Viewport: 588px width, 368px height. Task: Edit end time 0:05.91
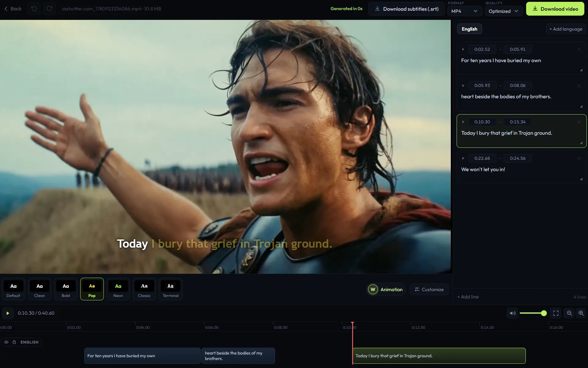(518, 49)
